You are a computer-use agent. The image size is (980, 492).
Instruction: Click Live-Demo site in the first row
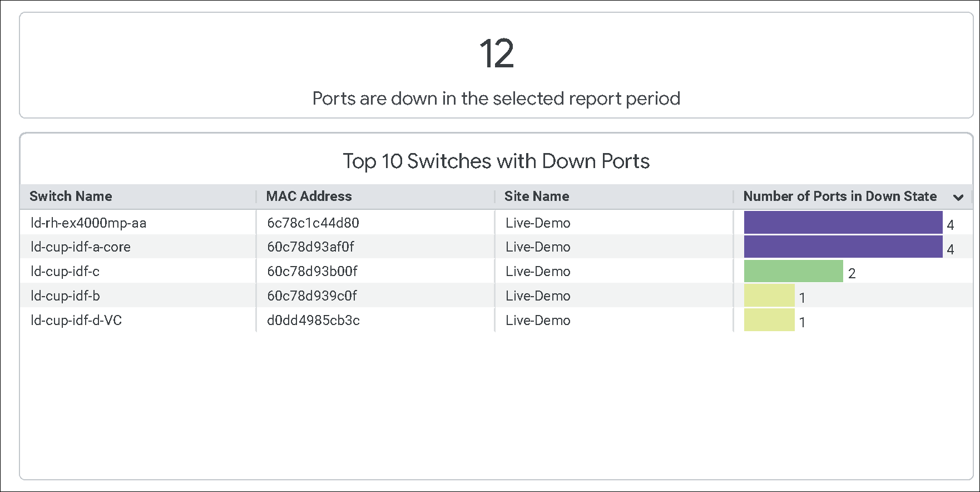[538, 223]
